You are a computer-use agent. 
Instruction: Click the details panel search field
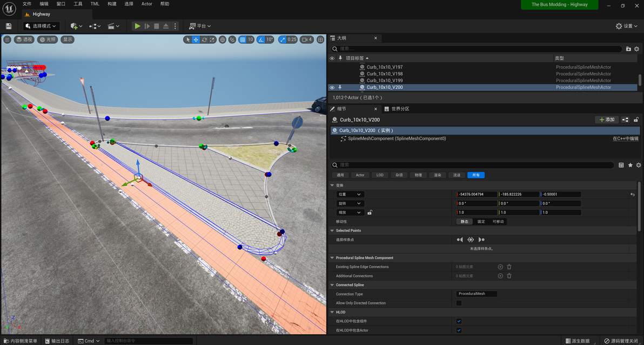[x=473, y=165]
